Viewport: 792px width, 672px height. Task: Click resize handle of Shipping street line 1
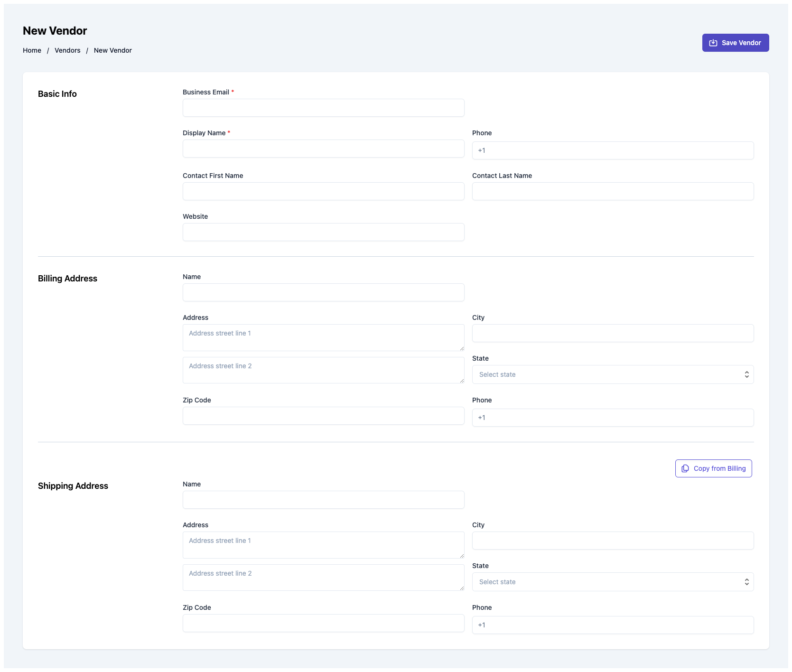click(462, 556)
